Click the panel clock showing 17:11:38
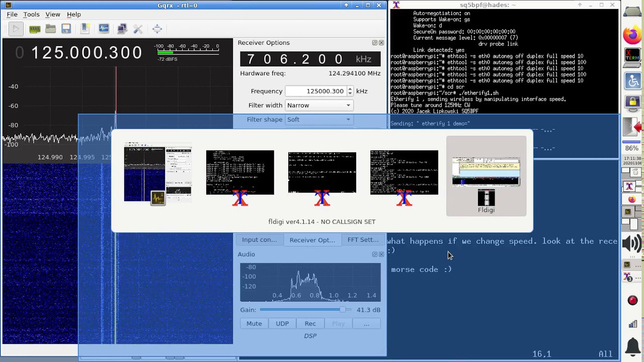 [x=632, y=161]
